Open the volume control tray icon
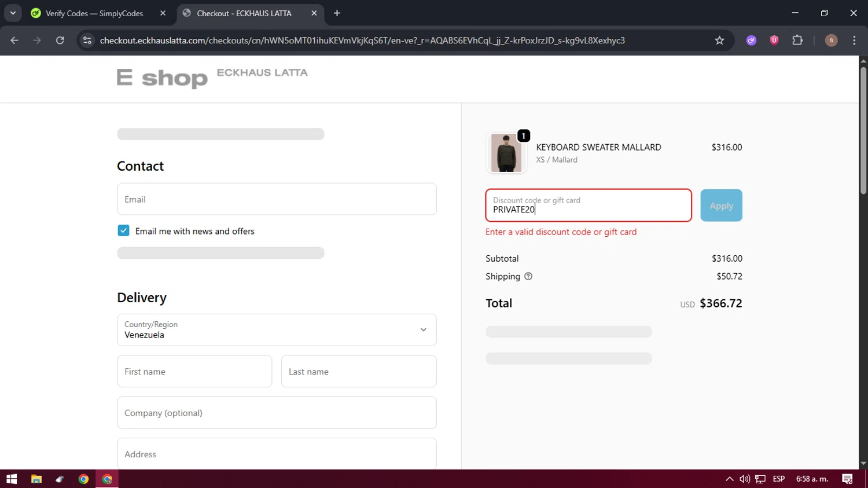Viewport: 868px width, 488px height. tap(745, 479)
